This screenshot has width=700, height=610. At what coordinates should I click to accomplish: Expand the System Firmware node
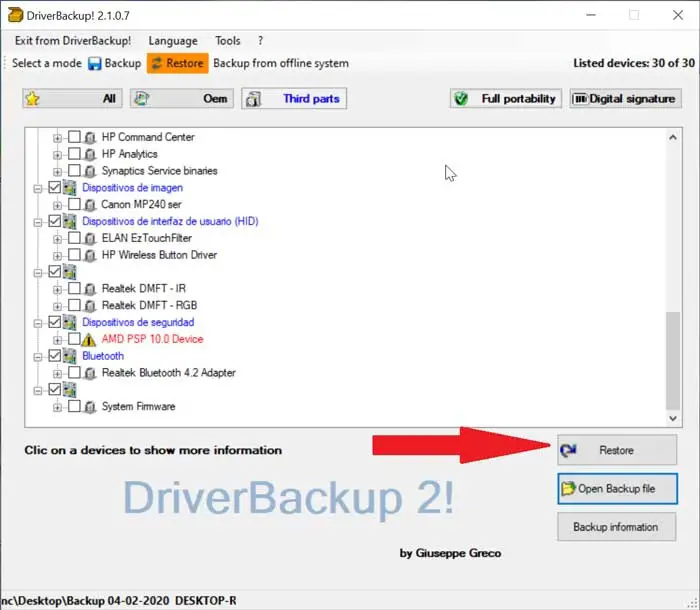[x=57, y=408]
